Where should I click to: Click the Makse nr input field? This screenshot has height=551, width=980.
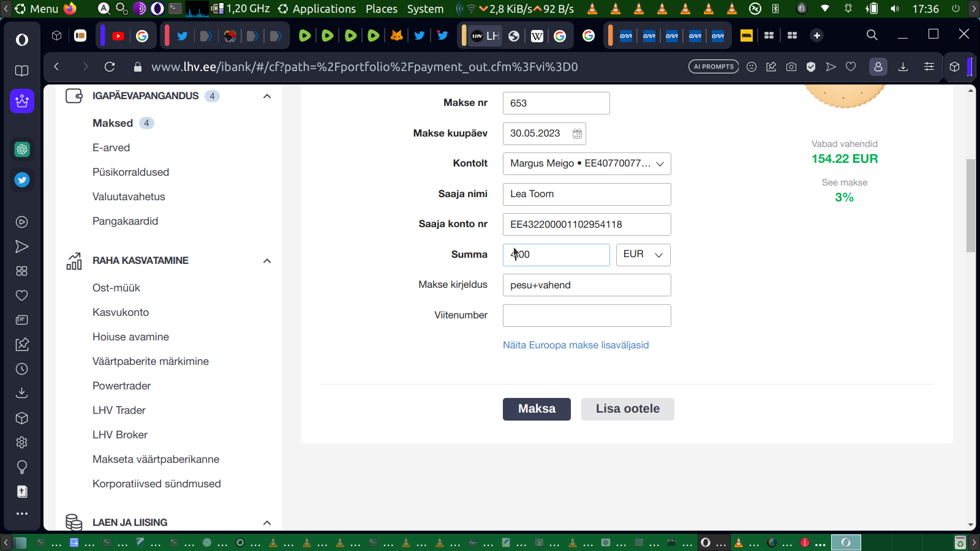pos(556,103)
